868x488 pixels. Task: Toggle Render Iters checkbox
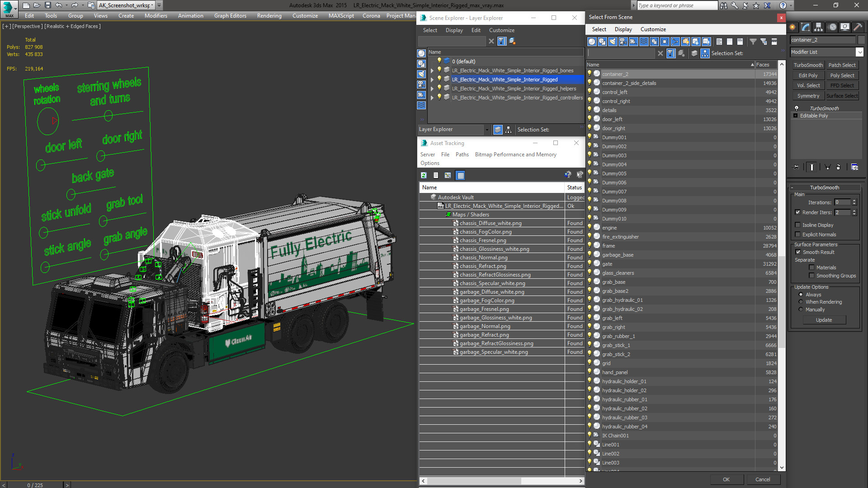pyautogui.click(x=797, y=212)
